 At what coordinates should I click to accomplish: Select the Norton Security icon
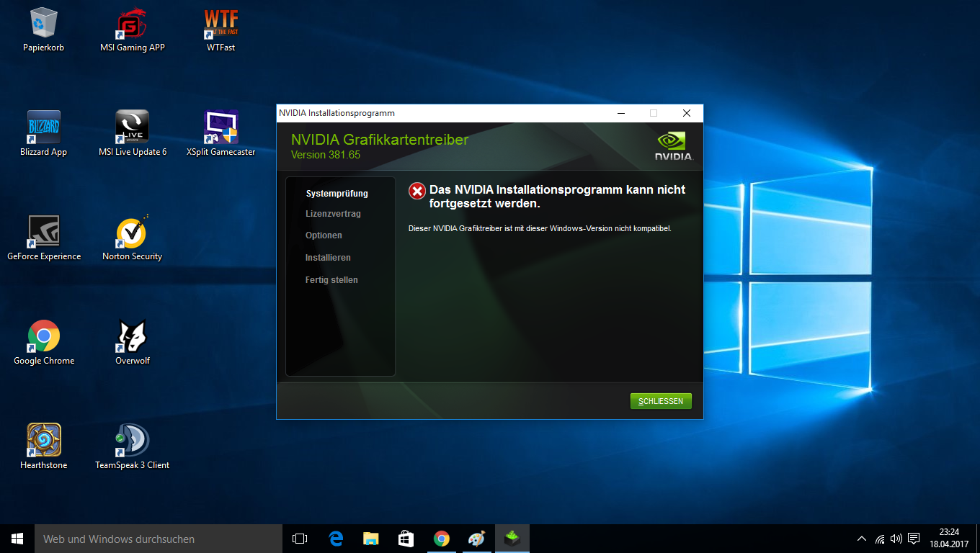click(133, 239)
